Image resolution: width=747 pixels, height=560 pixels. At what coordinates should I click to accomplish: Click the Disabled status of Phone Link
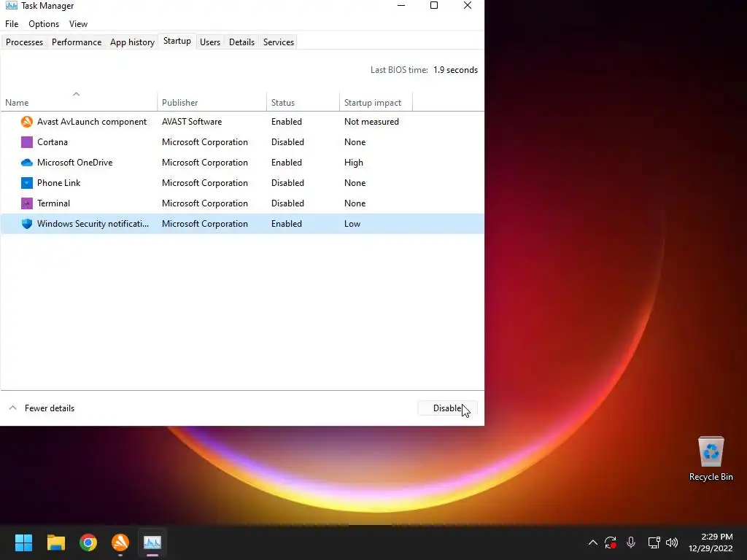(x=287, y=183)
